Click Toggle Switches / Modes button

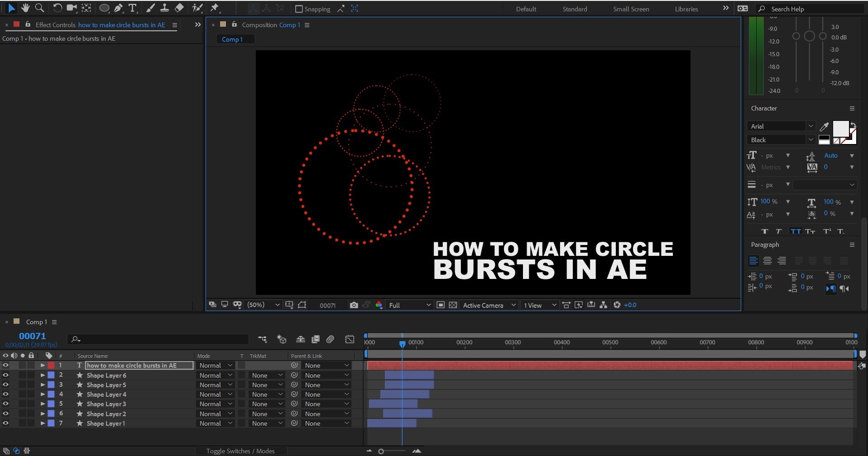pos(240,451)
